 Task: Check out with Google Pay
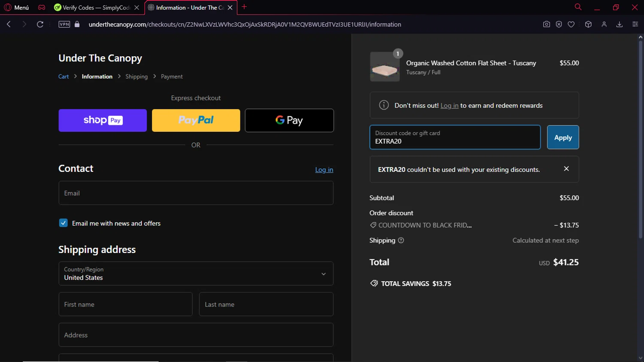pyautogui.click(x=289, y=120)
